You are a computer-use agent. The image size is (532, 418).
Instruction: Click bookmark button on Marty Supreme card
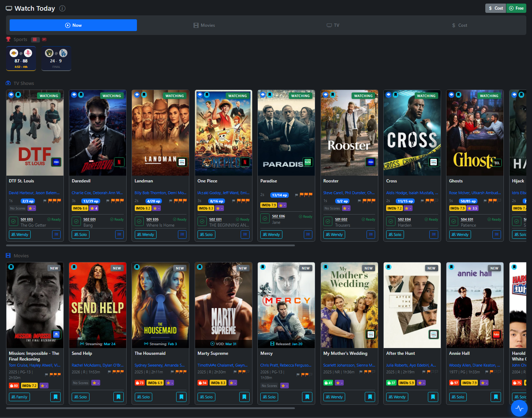pyautogui.click(x=244, y=397)
